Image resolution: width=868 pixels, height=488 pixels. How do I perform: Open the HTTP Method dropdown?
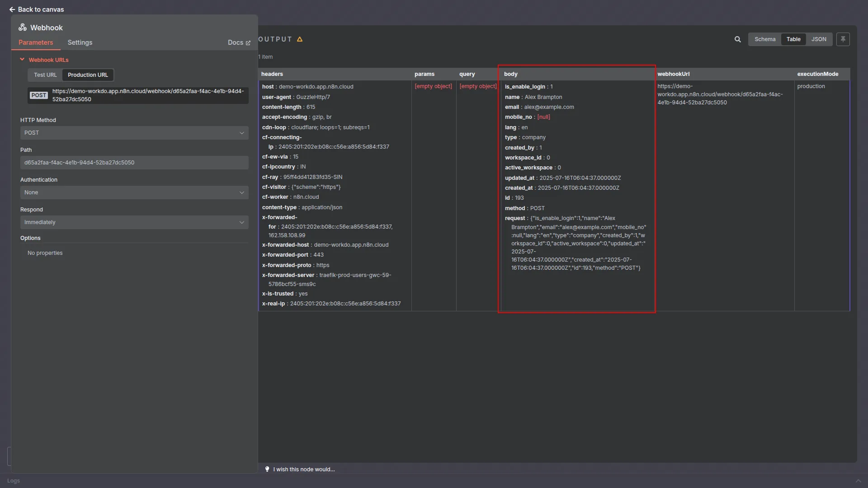tap(134, 133)
